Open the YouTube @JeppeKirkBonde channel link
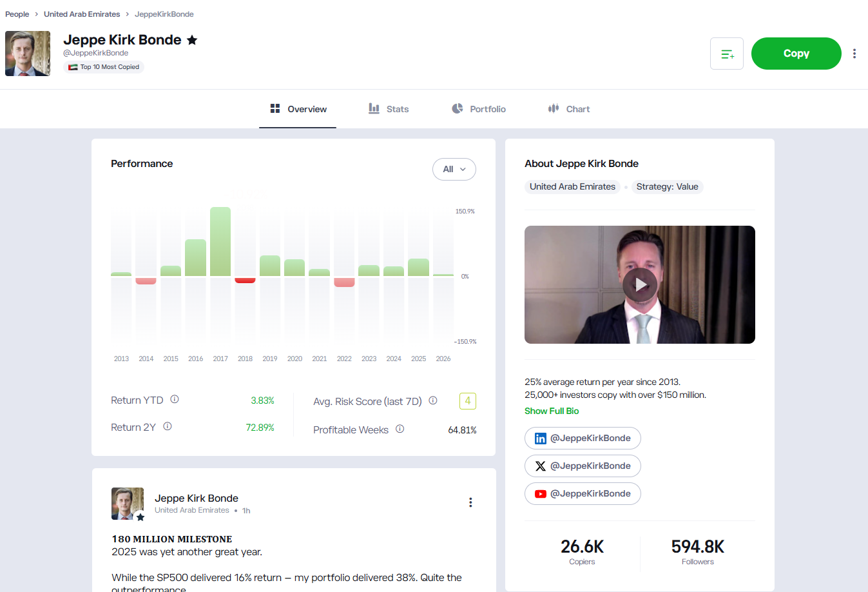This screenshot has width=868, height=592. (583, 494)
